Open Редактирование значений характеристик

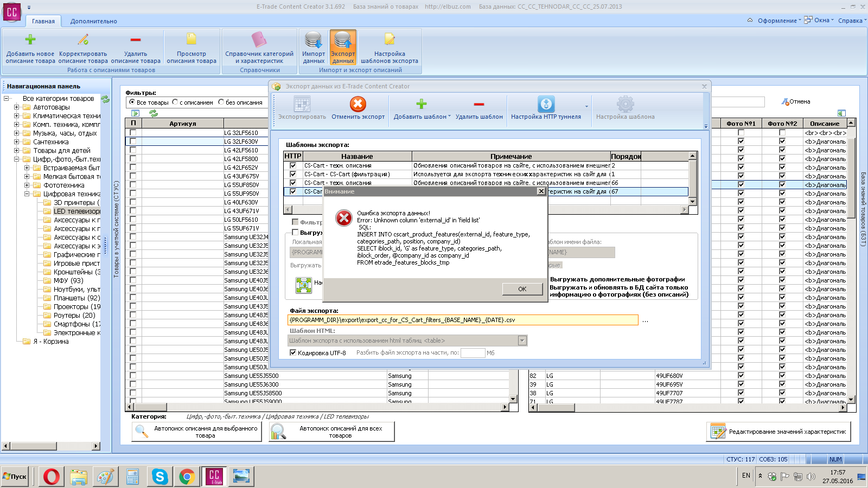(778, 432)
